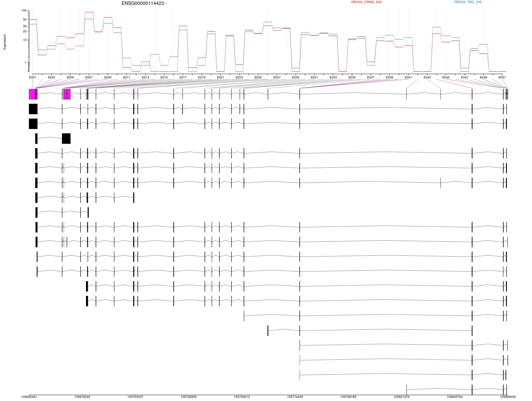
Task: Click the large magenta first exon block
Action: click(32, 94)
